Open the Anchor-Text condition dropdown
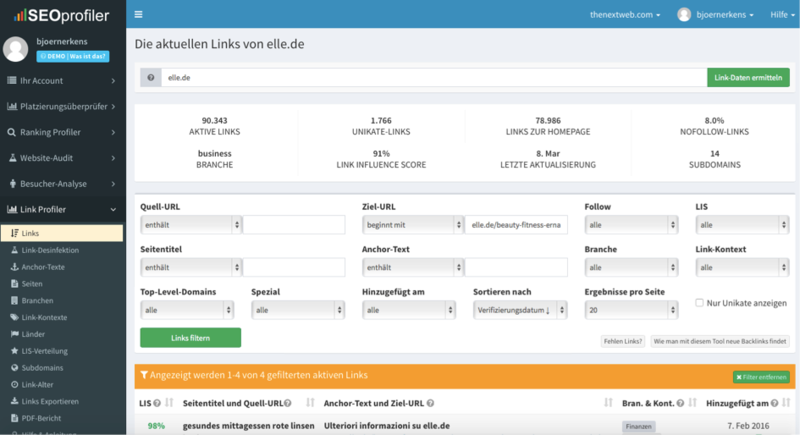800x435 pixels. pyautogui.click(x=412, y=267)
